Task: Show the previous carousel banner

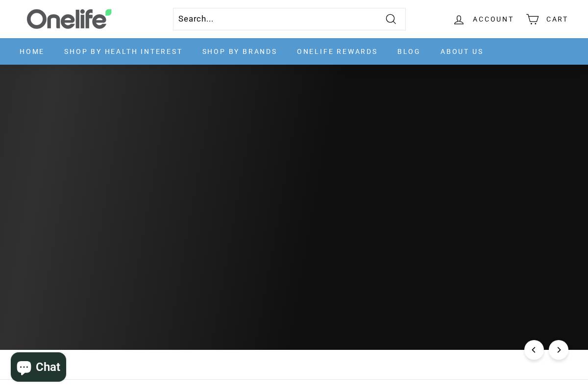Action: [534, 350]
